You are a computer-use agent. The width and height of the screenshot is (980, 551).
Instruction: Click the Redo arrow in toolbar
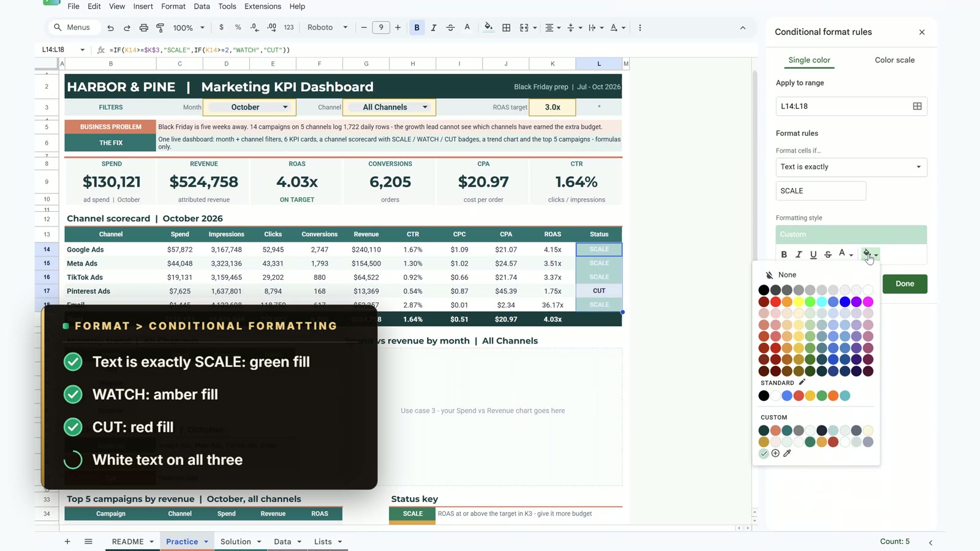coord(127,28)
